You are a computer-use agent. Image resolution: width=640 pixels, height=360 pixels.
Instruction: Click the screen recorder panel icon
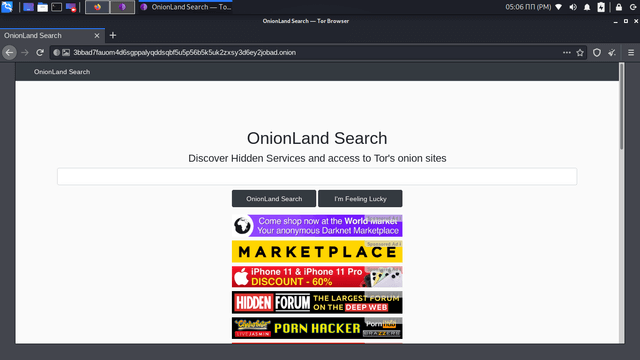pos(71,7)
